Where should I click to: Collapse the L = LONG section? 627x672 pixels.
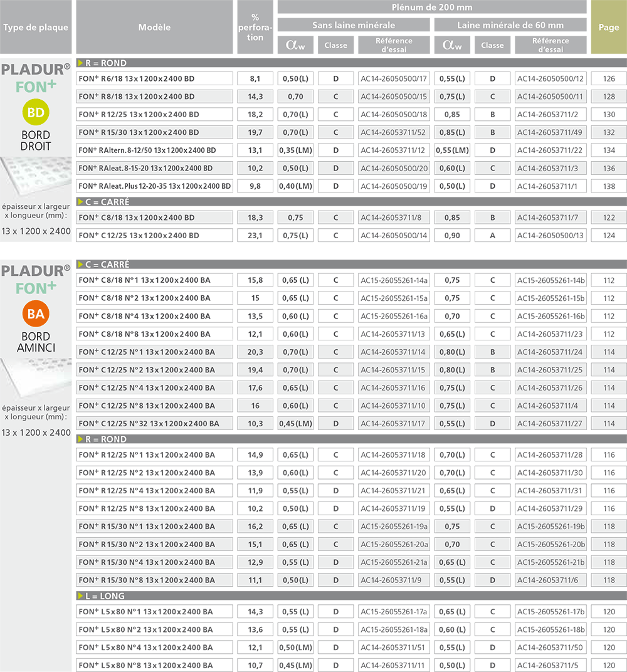(x=81, y=596)
